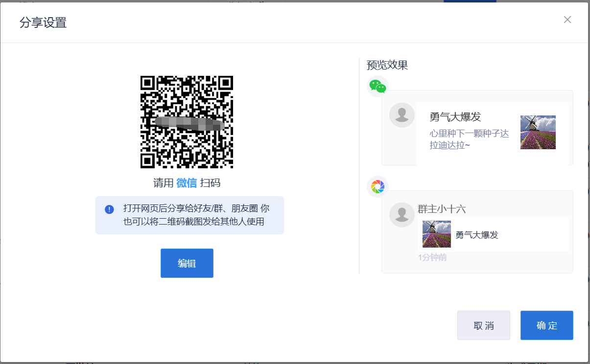
Task: Click the colorful Moments aperture icon
Action: 378,186
